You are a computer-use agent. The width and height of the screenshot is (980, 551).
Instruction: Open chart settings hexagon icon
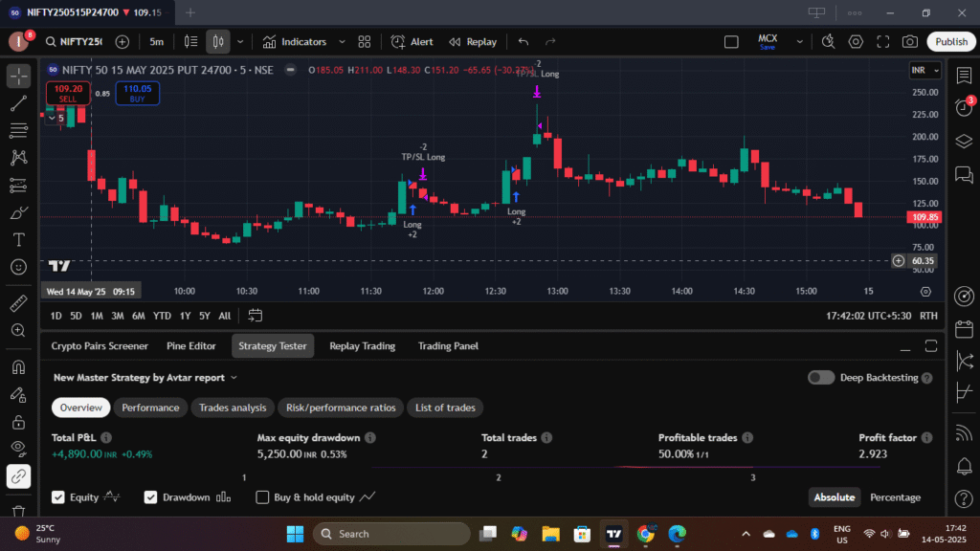[856, 42]
